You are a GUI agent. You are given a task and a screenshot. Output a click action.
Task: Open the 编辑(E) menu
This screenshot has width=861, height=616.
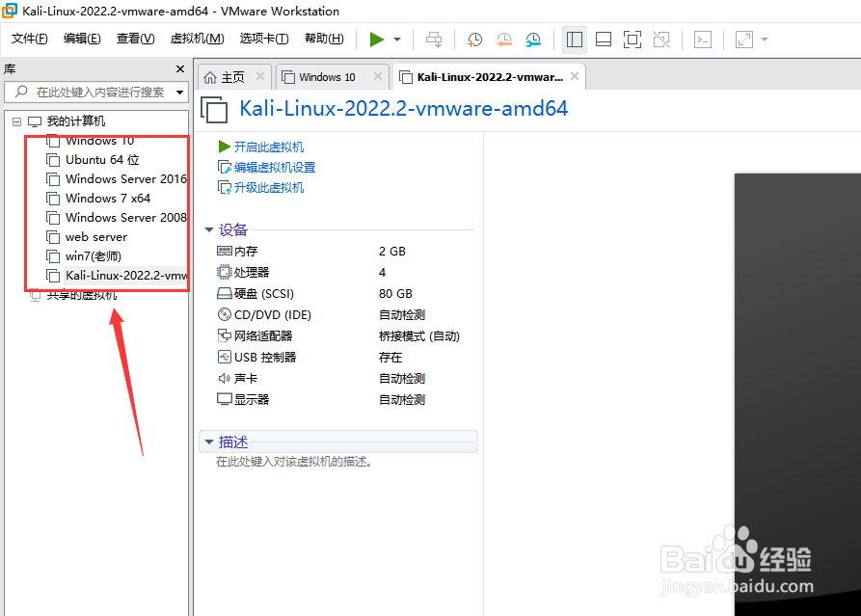point(82,39)
